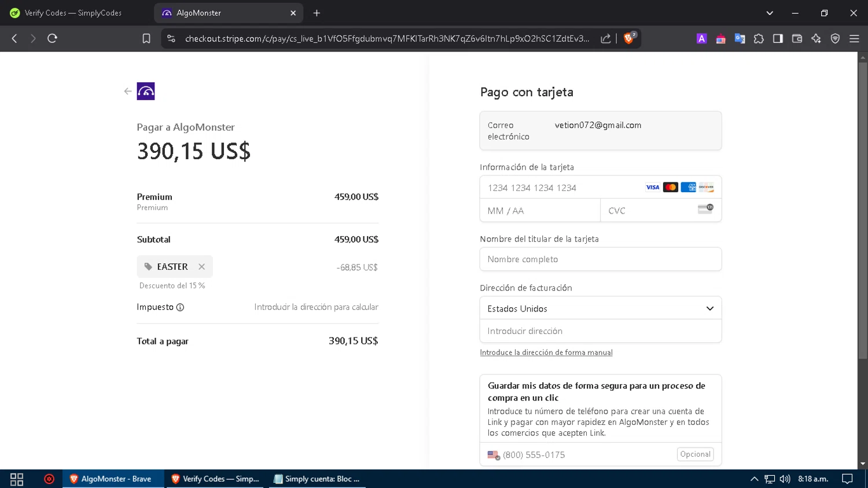The width and height of the screenshot is (868, 488).
Task: Go back using the browser back arrow
Action: (x=14, y=38)
